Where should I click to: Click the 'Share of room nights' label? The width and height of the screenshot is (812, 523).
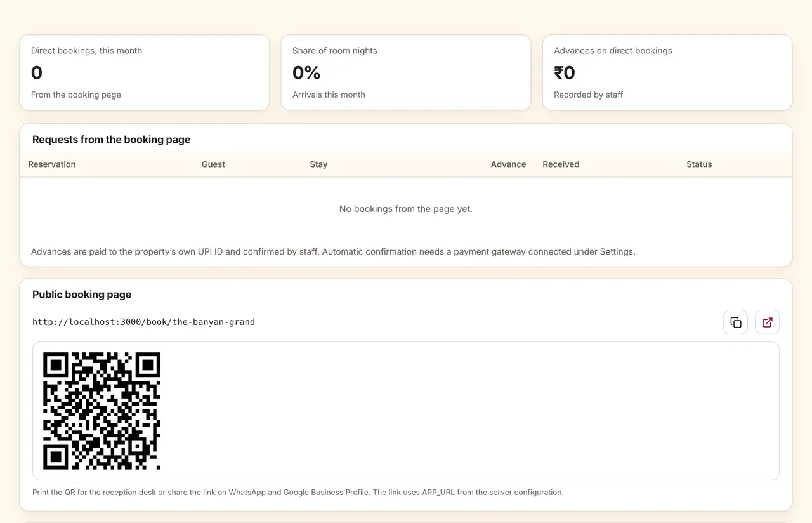[335, 51]
